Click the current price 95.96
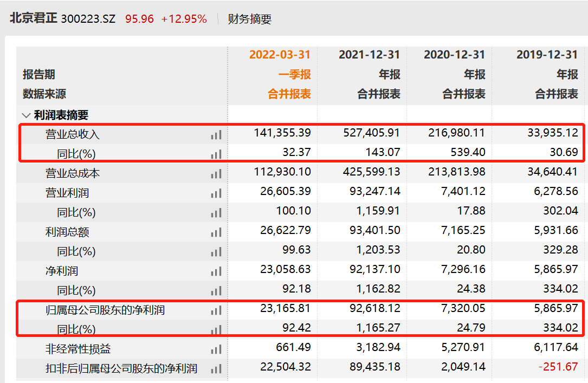Viewport: 588px width, 383px height. click(139, 19)
